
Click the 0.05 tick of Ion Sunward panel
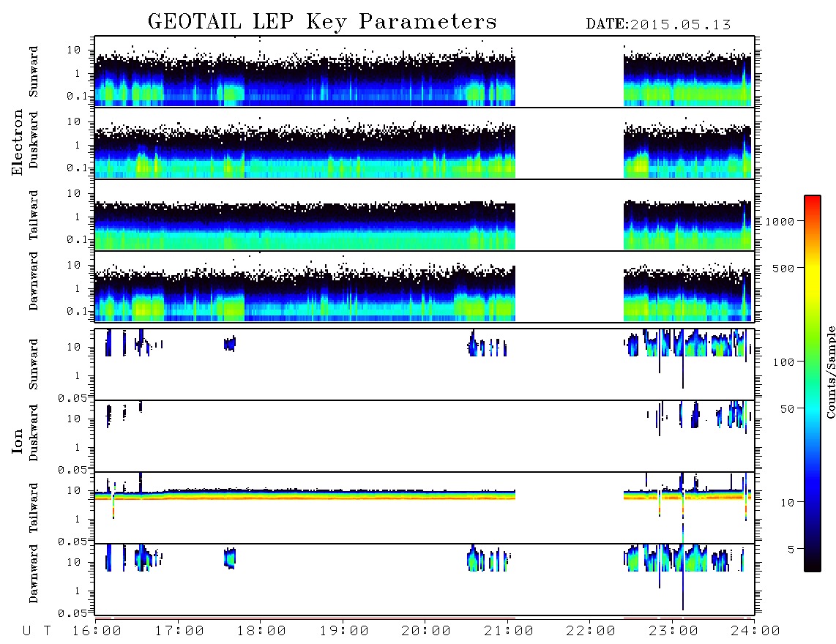click(x=72, y=397)
